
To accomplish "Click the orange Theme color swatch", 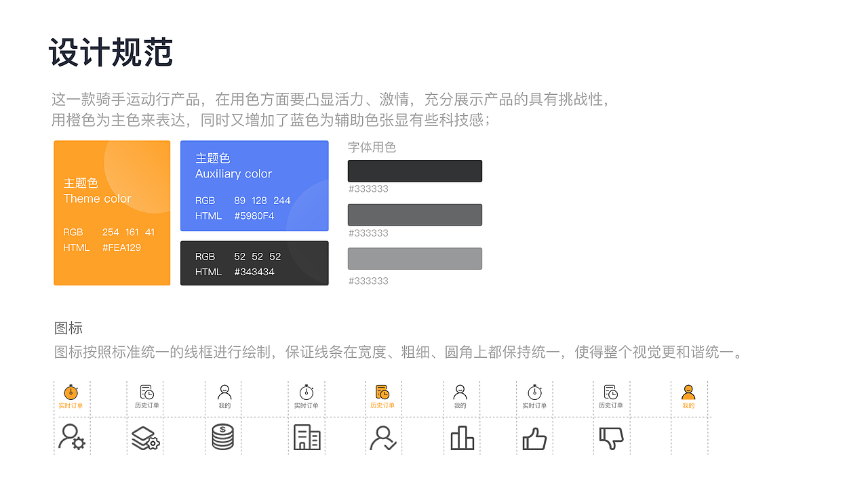I will [112, 212].
